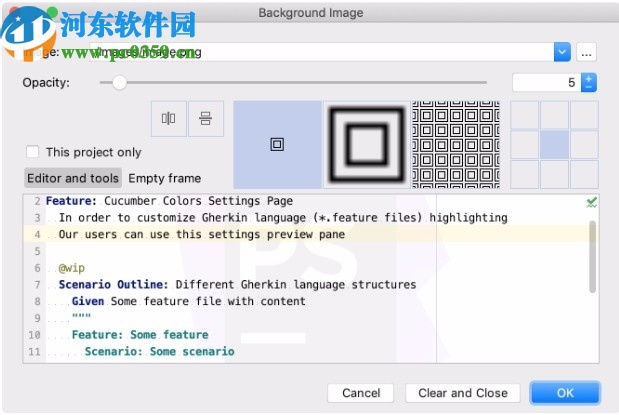Confirm with the OK button
619x415 pixels.
click(565, 393)
